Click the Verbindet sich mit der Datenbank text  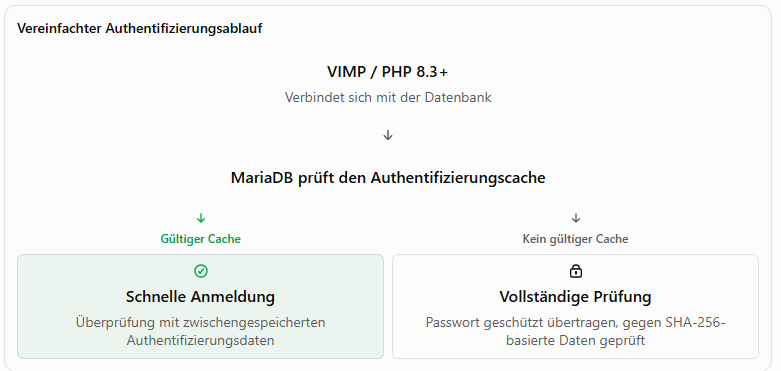point(388,97)
